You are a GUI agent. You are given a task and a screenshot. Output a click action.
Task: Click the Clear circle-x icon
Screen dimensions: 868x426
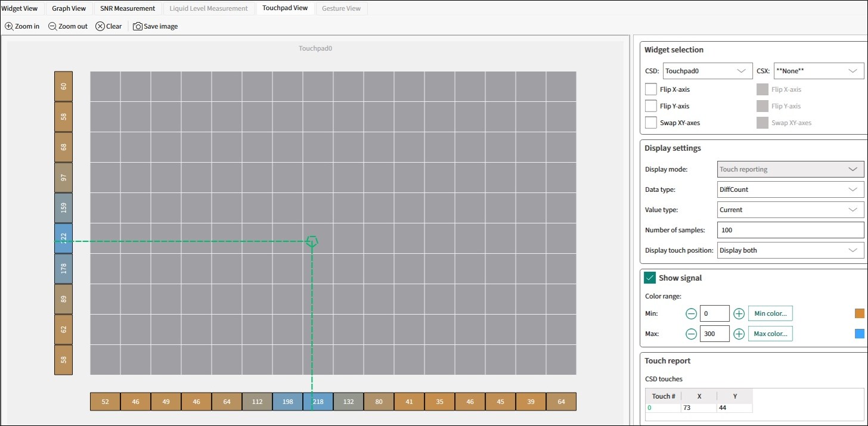click(100, 26)
